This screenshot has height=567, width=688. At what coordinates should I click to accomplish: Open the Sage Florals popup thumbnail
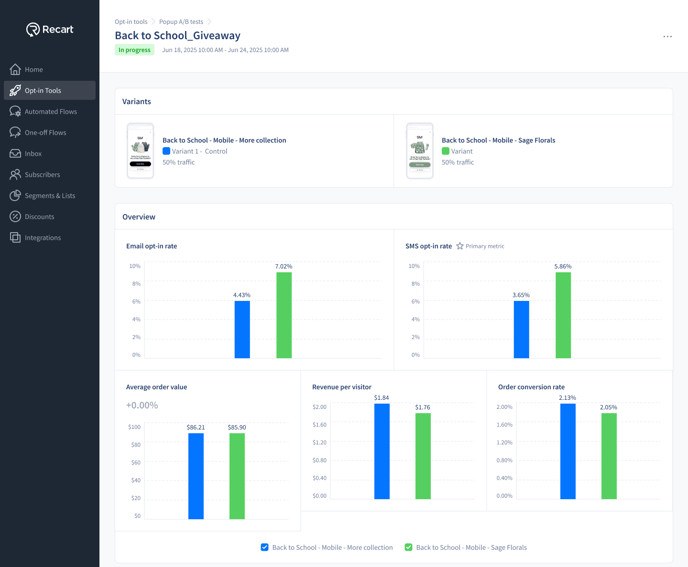click(419, 151)
